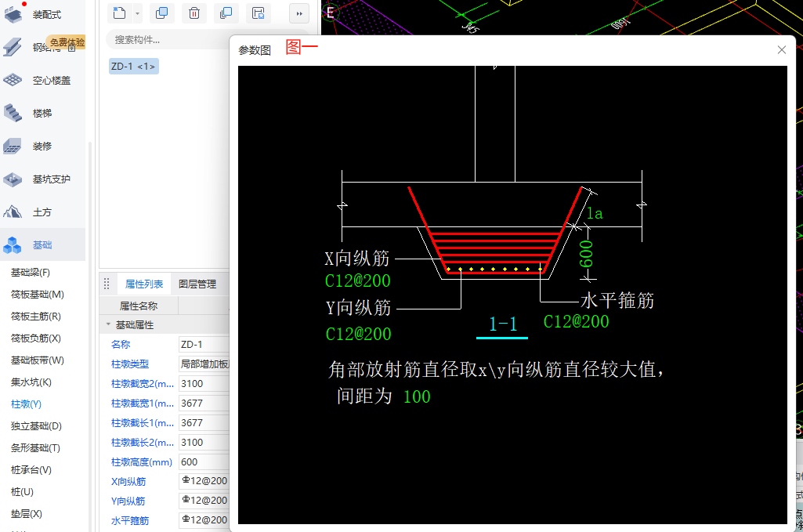
Task: Click the 属性名称 column header
Action: point(139,306)
